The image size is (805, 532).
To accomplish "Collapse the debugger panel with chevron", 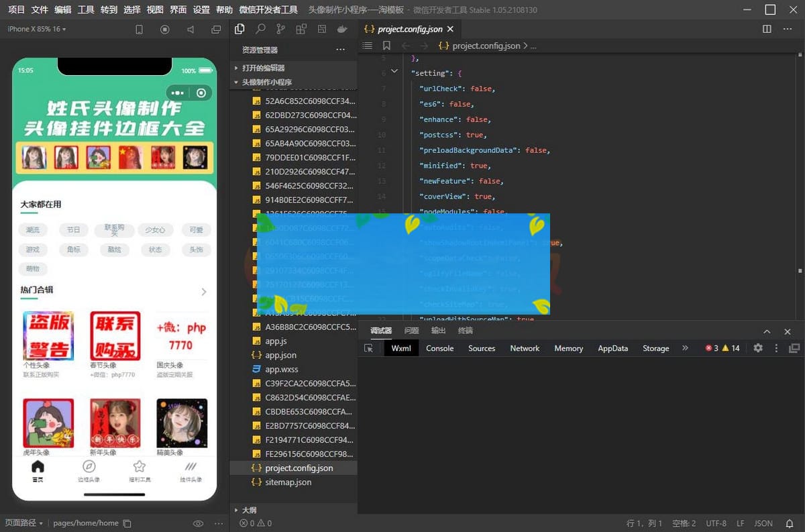I will [767, 331].
